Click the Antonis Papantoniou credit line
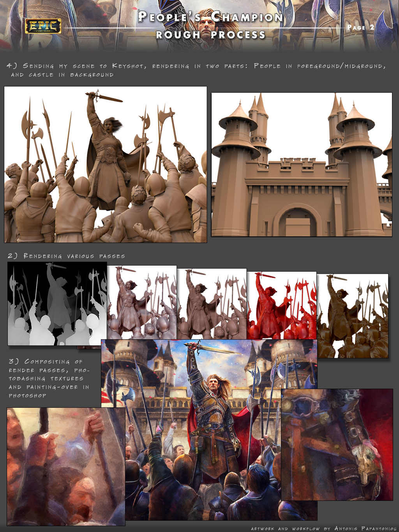399x532 pixels. (323, 528)
